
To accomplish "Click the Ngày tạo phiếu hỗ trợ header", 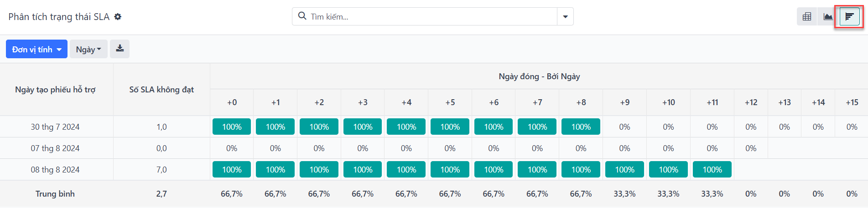I will point(55,90).
